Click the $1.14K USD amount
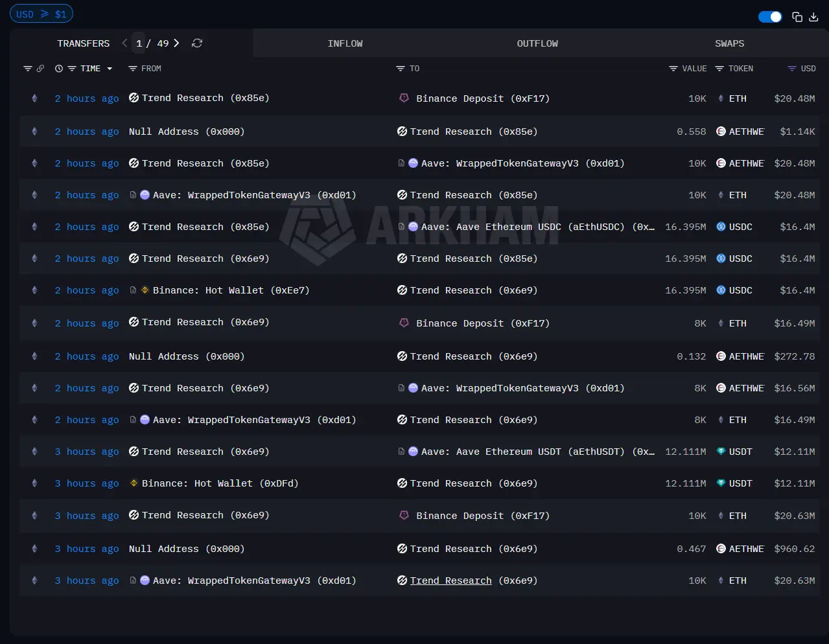 click(797, 132)
